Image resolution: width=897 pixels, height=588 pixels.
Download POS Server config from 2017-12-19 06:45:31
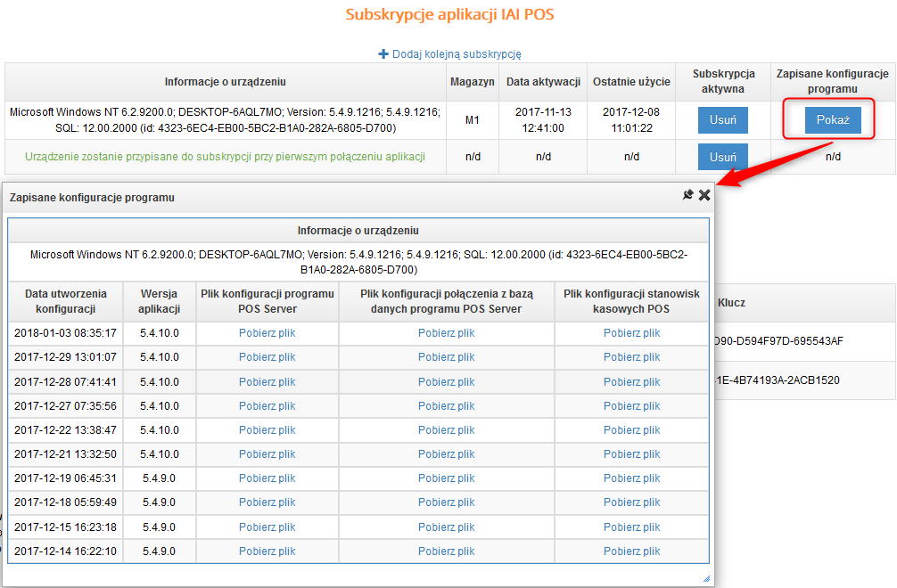pyautogui.click(x=267, y=478)
